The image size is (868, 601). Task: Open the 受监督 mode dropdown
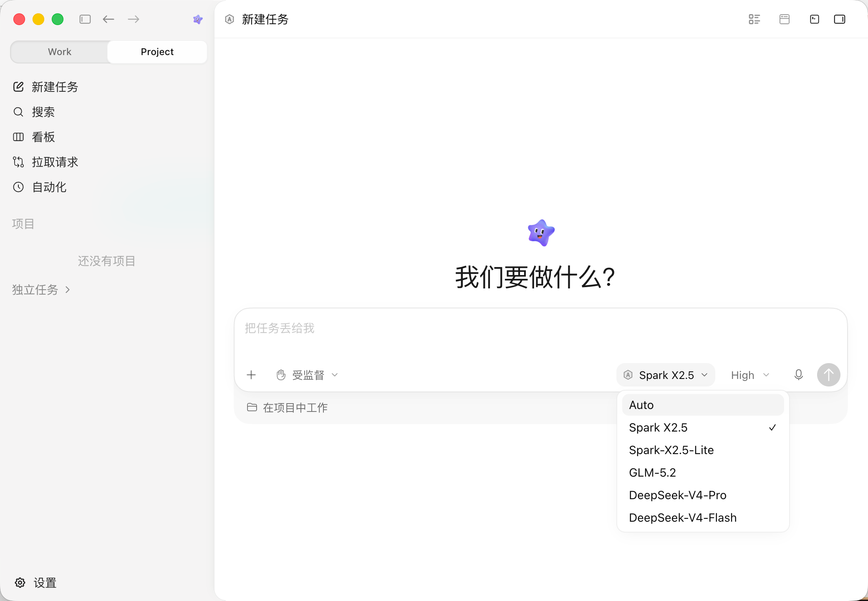(307, 375)
